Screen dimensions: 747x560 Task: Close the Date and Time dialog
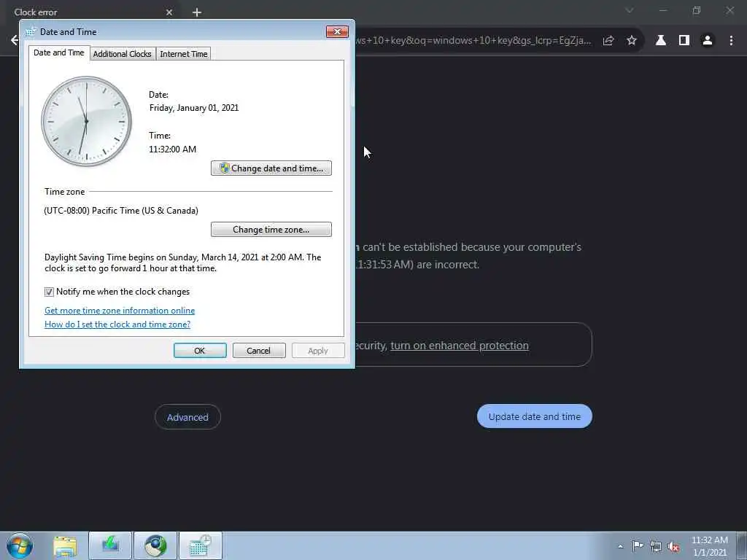click(x=337, y=31)
